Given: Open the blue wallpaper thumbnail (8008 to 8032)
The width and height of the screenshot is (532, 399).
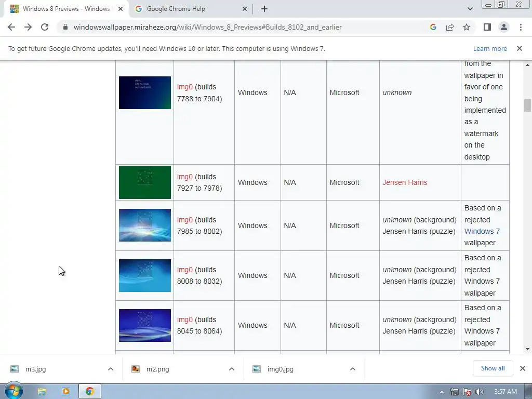Looking at the screenshot, I should click(x=145, y=275).
